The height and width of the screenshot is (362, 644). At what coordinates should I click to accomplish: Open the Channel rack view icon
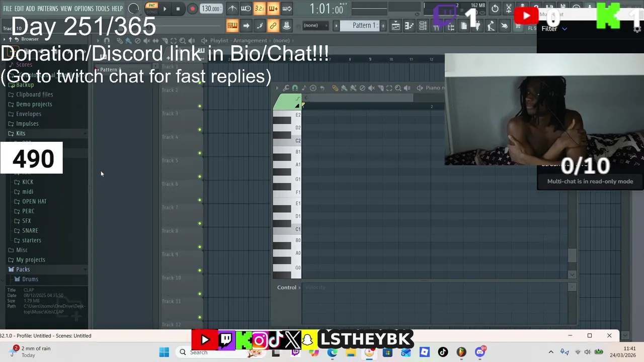(x=423, y=26)
